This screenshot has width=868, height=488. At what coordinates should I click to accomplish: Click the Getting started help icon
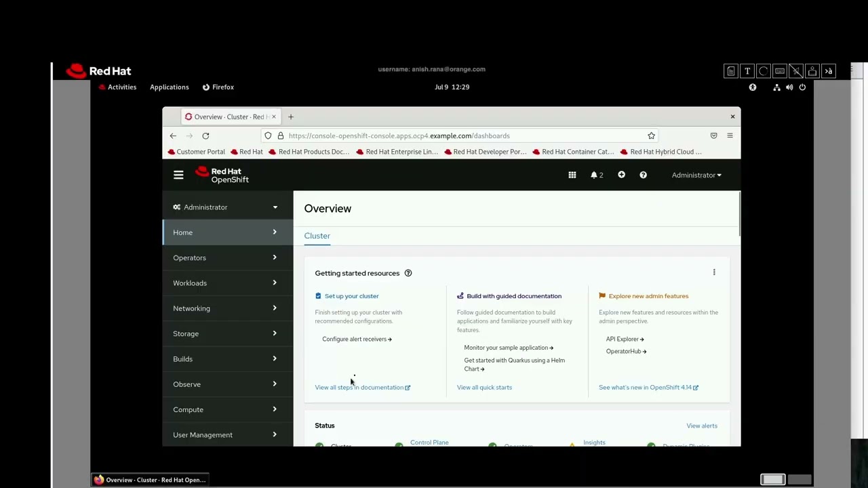[408, 273]
